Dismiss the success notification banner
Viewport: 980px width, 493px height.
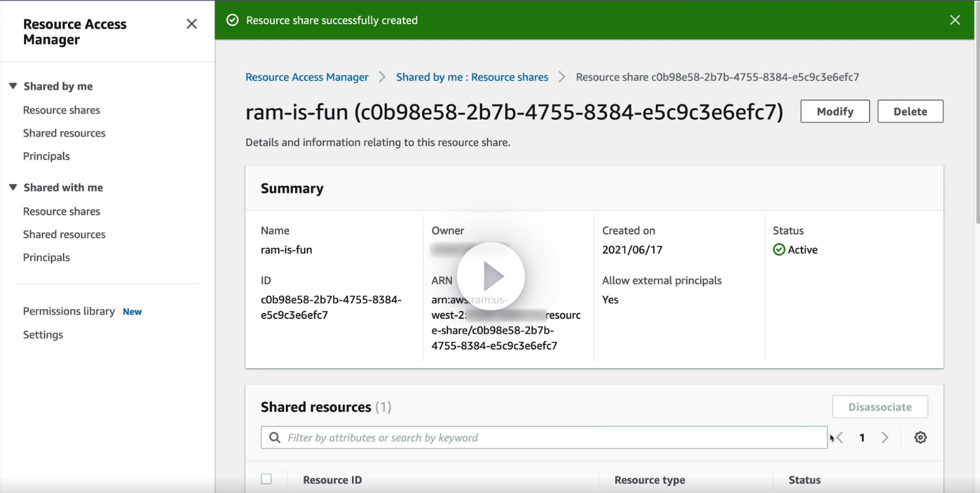click(955, 20)
